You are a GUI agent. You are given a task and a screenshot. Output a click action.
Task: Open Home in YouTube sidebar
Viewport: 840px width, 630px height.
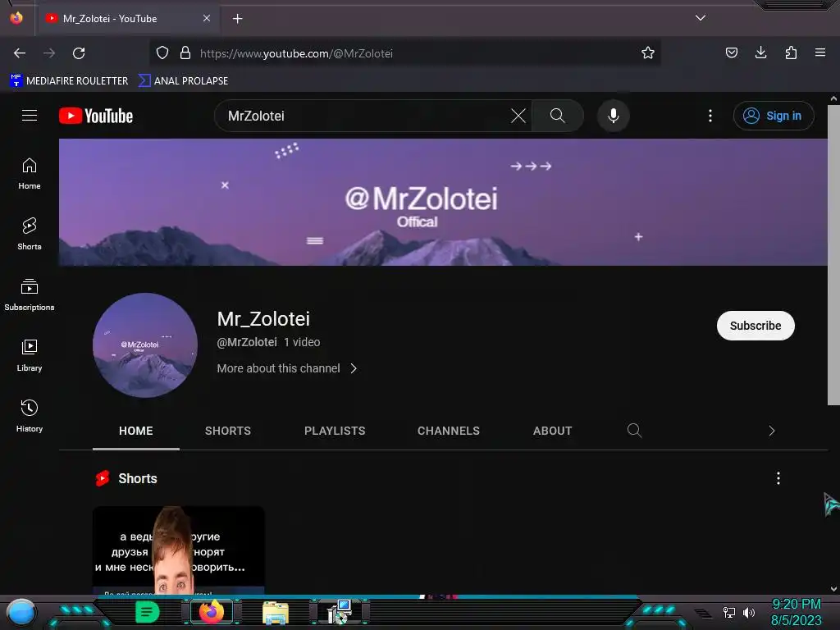tap(30, 174)
